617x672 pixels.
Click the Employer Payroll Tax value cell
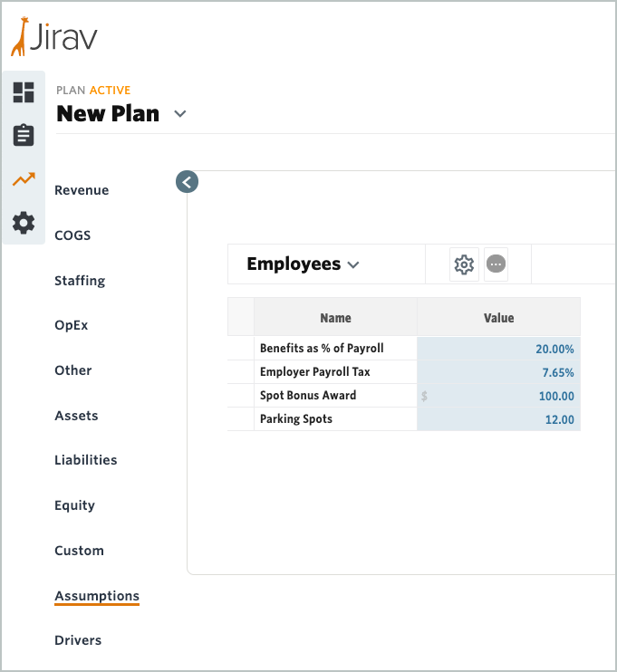(498, 372)
